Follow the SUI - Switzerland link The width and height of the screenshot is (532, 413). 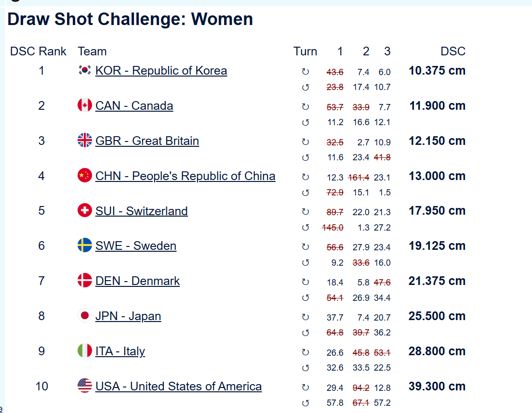coord(141,211)
